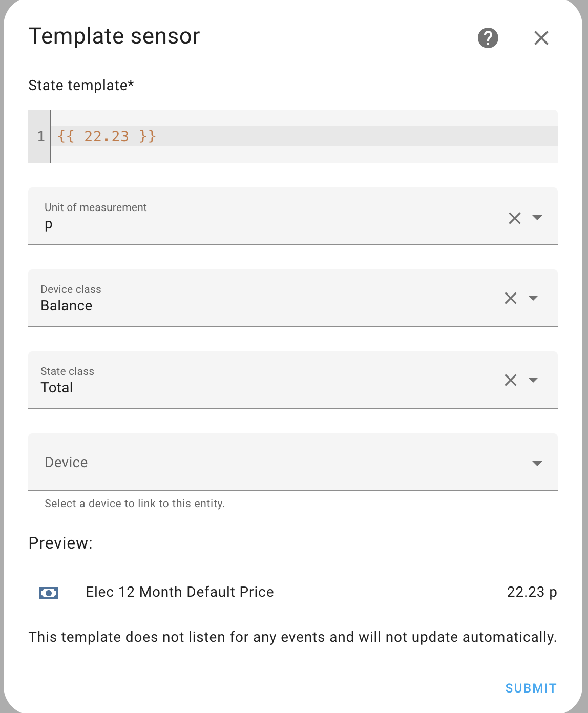588x713 pixels.
Task: Select the Elec 12 Month Default Price entity
Action: click(180, 592)
